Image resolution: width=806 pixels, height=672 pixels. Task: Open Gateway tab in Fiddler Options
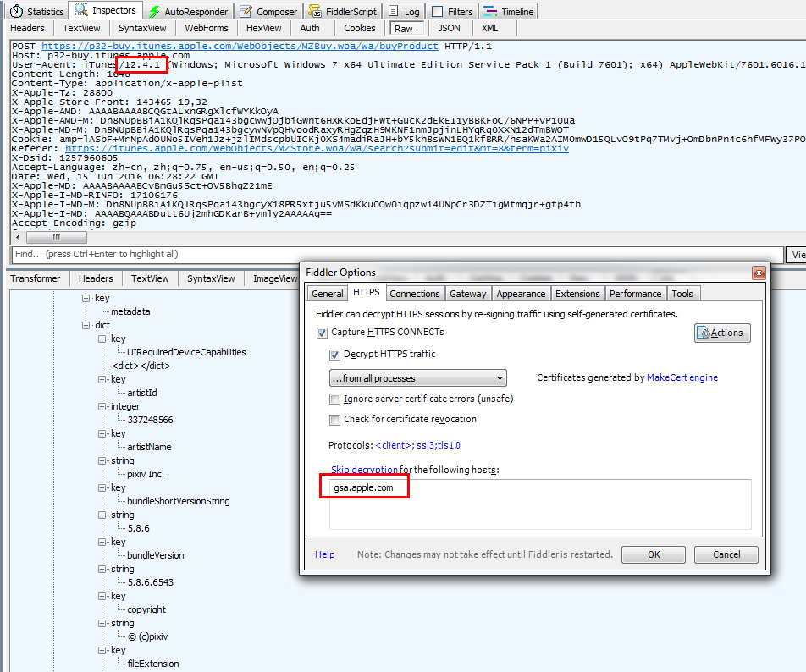[x=467, y=294]
